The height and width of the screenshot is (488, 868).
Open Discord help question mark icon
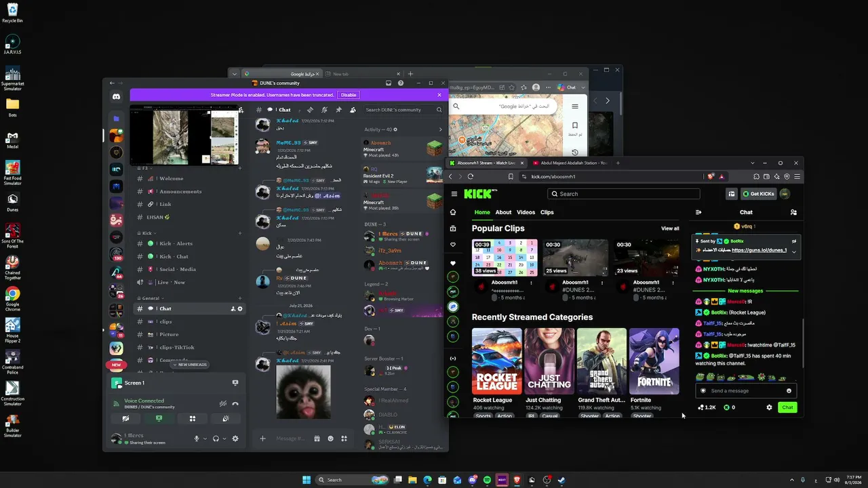point(401,83)
